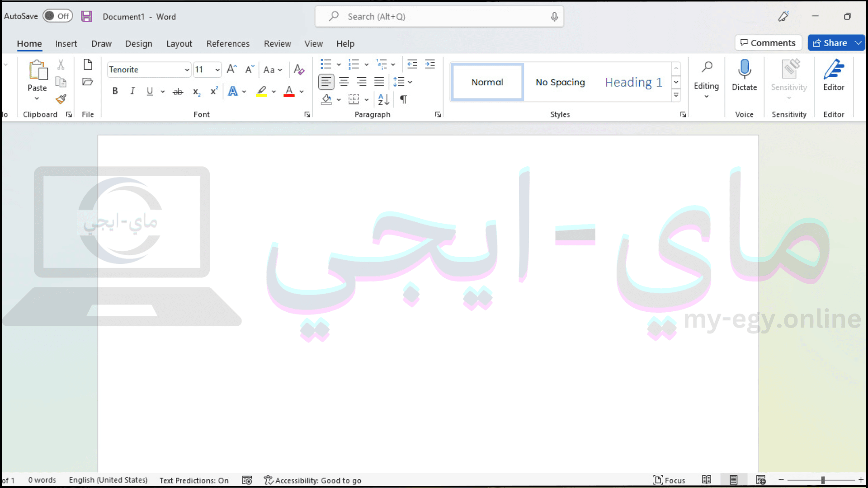
Task: Start Dictate microphone
Action: point(744,75)
